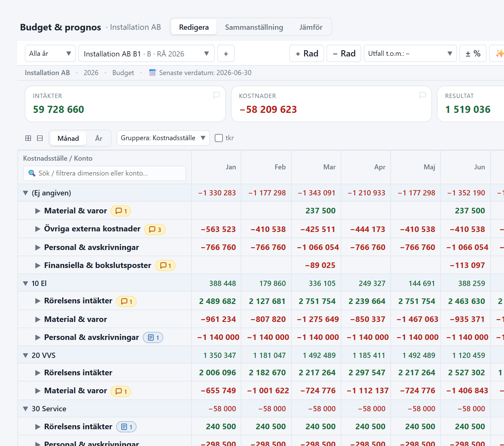Open the Gruppera: Kostnadsställe dropdown
The height and width of the screenshot is (446, 504).
[163, 138]
